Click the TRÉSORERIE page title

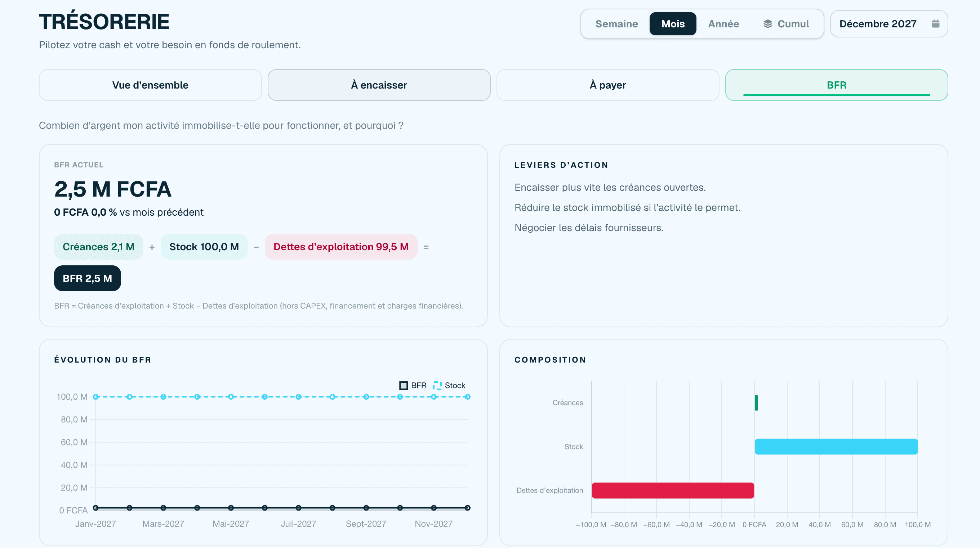pyautogui.click(x=104, y=22)
